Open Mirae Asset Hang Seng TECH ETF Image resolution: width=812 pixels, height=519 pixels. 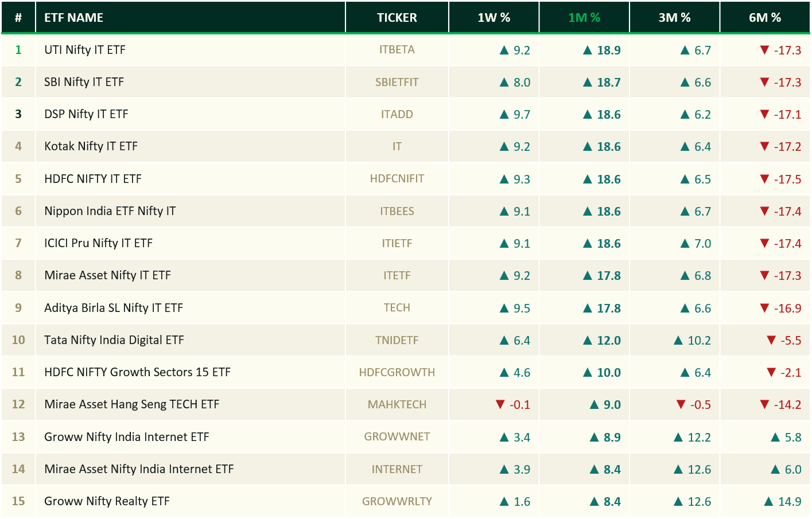coord(132,404)
